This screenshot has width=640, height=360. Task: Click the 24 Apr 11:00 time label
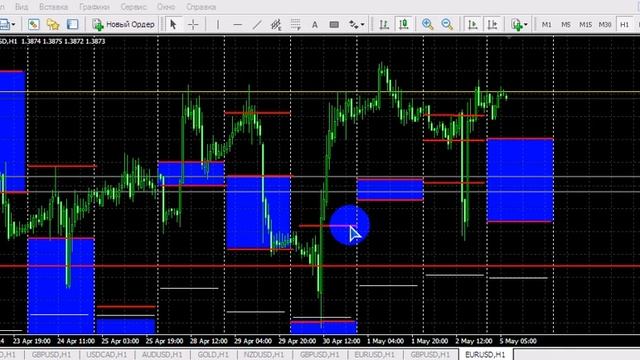76,341
